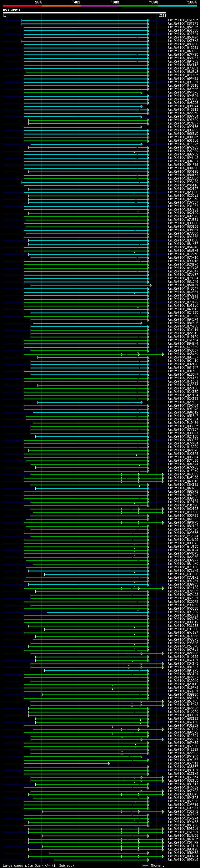Select the UniRef100_Q0PNH5 label
The height and width of the screenshot is (868, 200).
183,89
